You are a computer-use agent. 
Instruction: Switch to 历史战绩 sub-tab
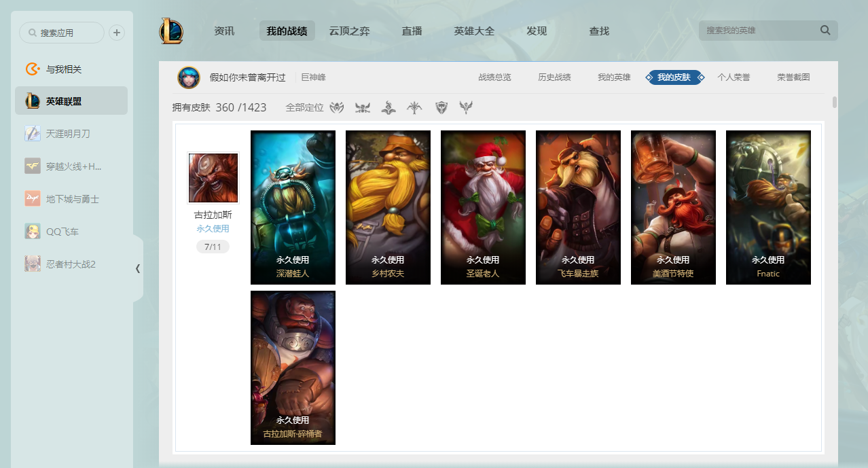(x=554, y=77)
